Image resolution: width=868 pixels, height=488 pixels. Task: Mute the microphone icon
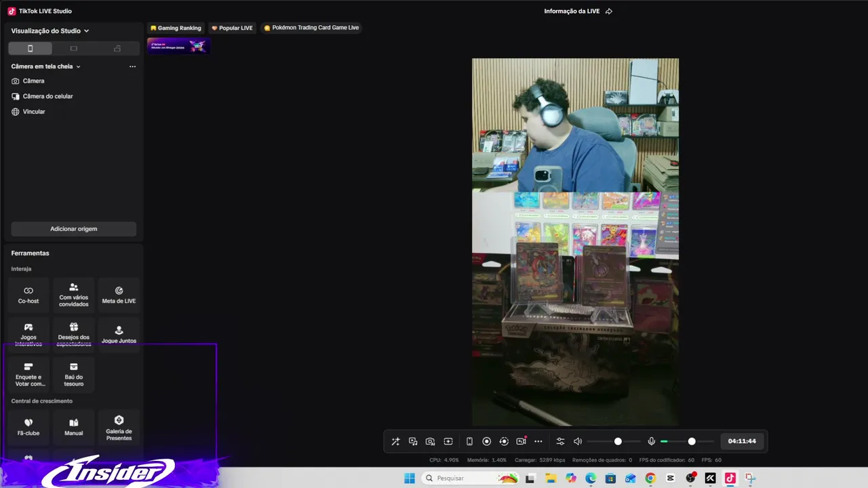point(652,441)
